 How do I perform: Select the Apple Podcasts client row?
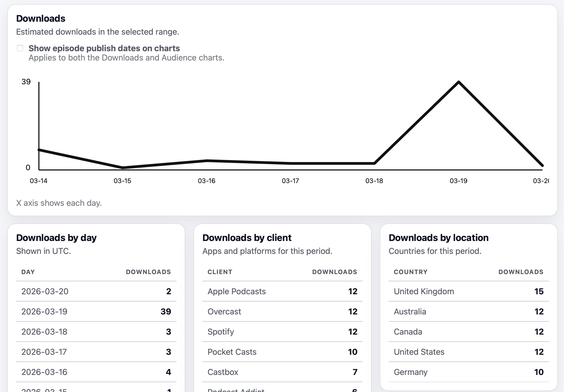(282, 291)
